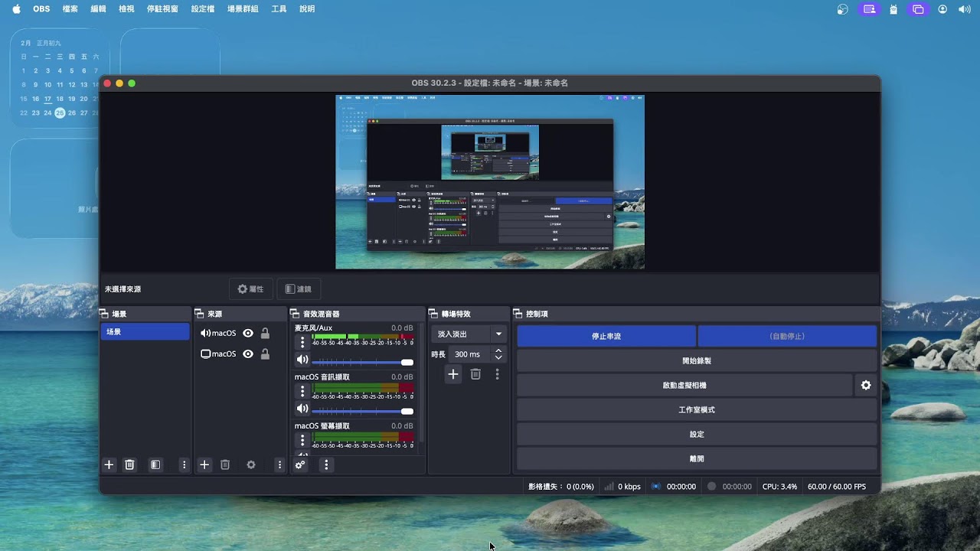Click the 300 ms duration field
Viewport: 980px width, 551px height.
470,354
